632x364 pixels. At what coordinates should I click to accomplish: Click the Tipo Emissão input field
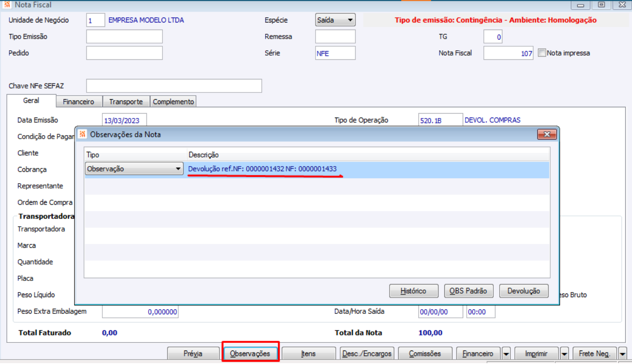pyautogui.click(x=124, y=37)
